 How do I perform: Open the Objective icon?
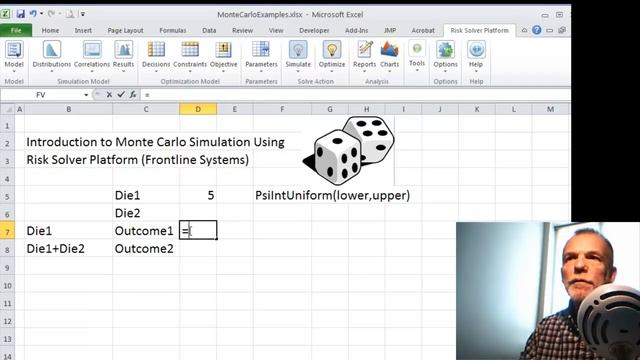[x=223, y=55]
